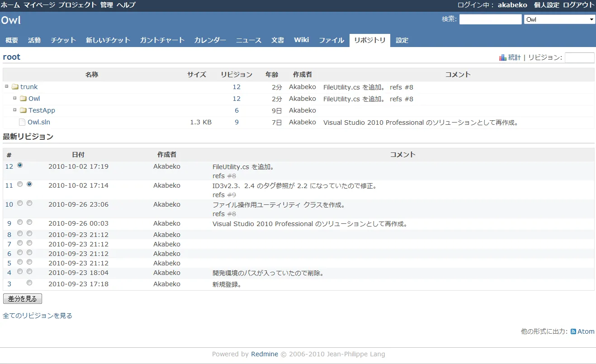This screenshot has height=364, width=596.
Task: Switch to the Wiki tab
Action: [x=301, y=40]
